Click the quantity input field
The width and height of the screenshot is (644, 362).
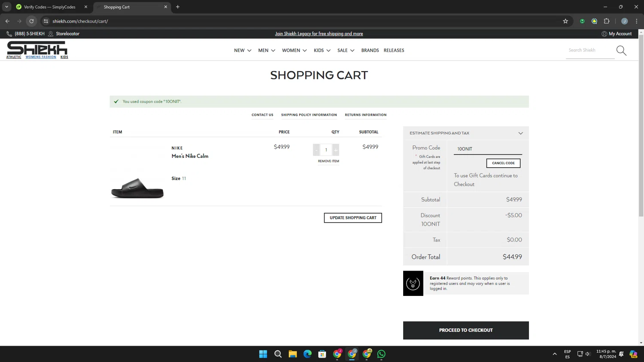(x=326, y=150)
